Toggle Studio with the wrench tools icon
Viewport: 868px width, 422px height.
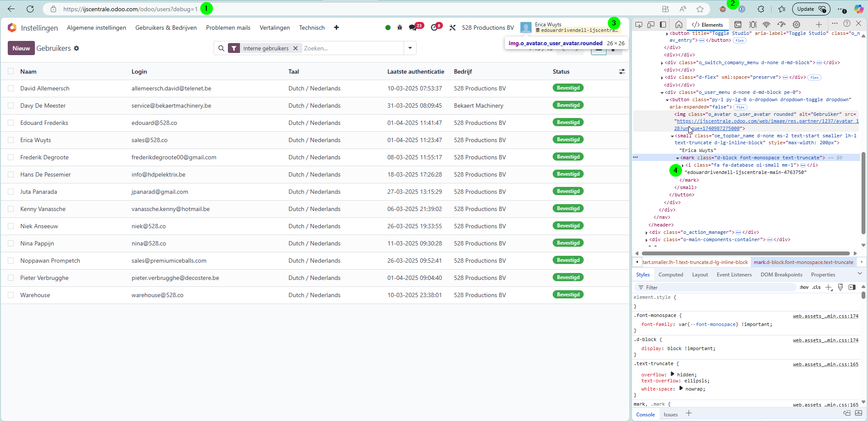click(452, 28)
